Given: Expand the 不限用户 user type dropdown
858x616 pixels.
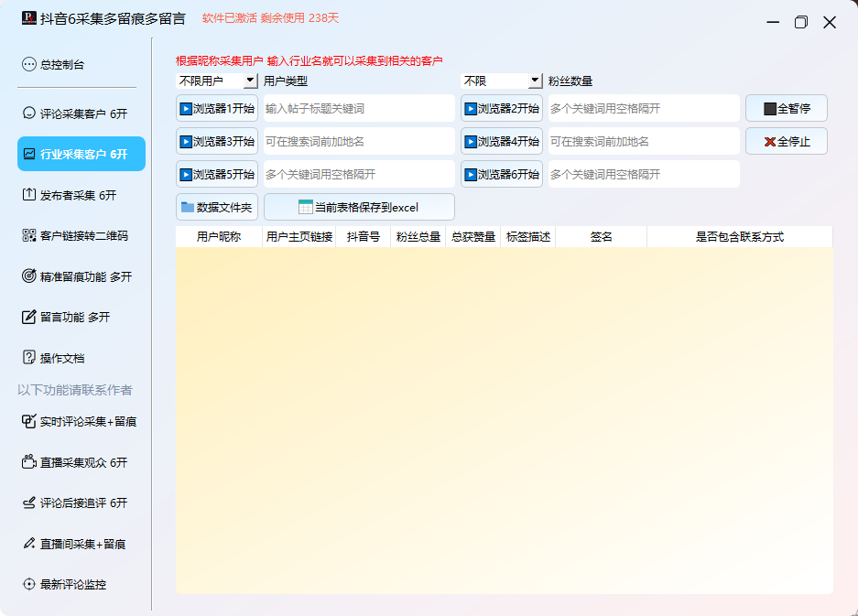Looking at the screenshot, I should point(250,81).
